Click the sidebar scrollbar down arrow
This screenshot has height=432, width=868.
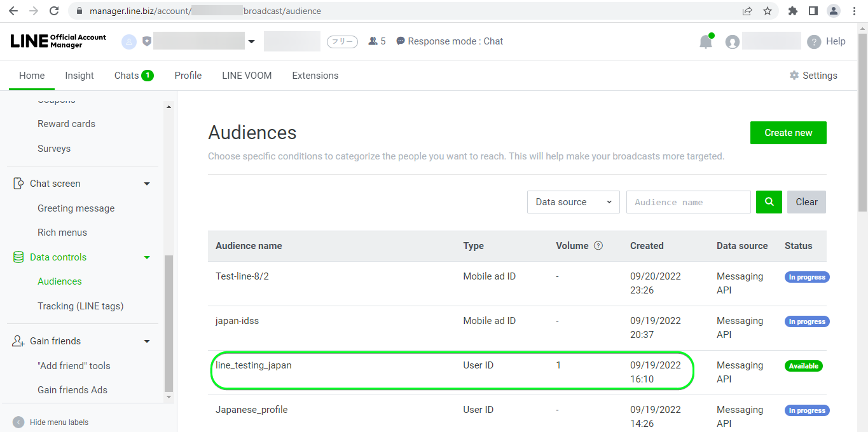pyautogui.click(x=169, y=397)
